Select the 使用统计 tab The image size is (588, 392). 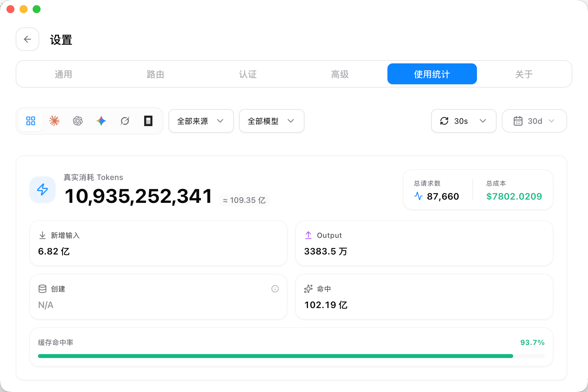[x=432, y=74]
